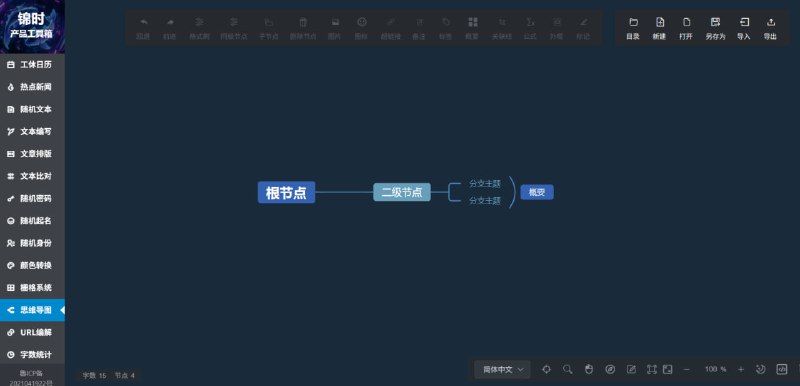Click the 锦时 产品工具箱 logo
This screenshot has width=800, height=386.
coord(32,27)
